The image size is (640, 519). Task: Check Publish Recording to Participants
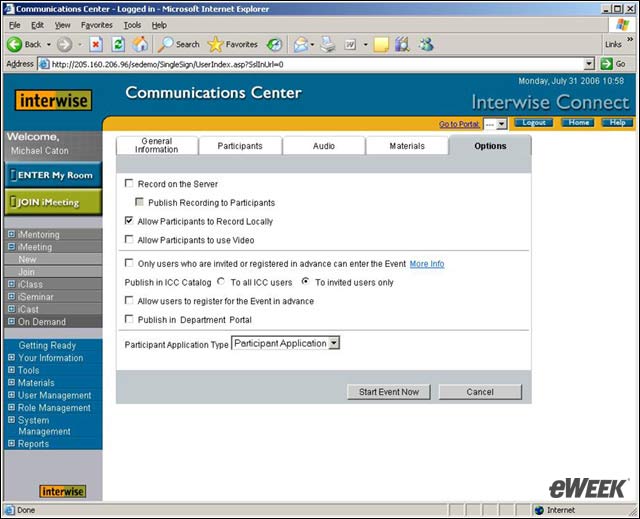click(139, 202)
